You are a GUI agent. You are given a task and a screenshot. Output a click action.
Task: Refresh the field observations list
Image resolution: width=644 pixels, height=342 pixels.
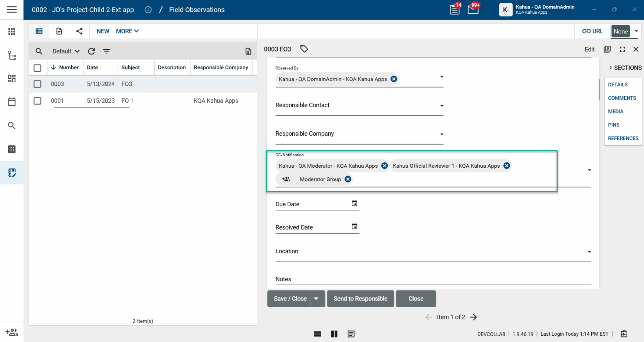click(x=91, y=51)
